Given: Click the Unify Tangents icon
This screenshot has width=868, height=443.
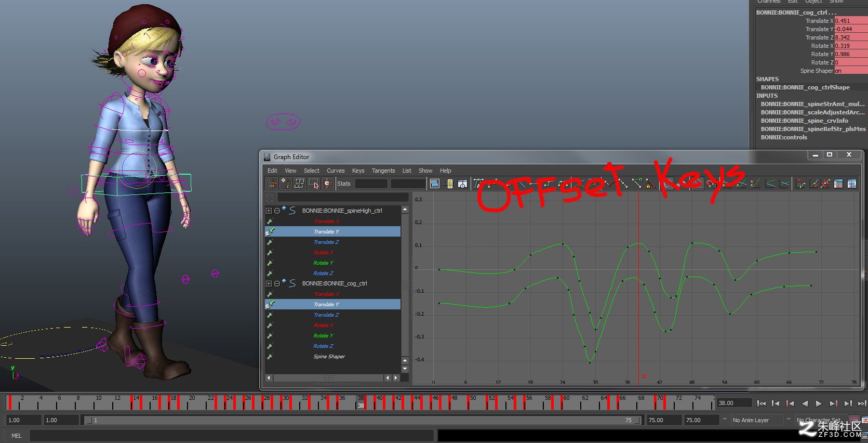Looking at the screenshot, I should (623, 184).
